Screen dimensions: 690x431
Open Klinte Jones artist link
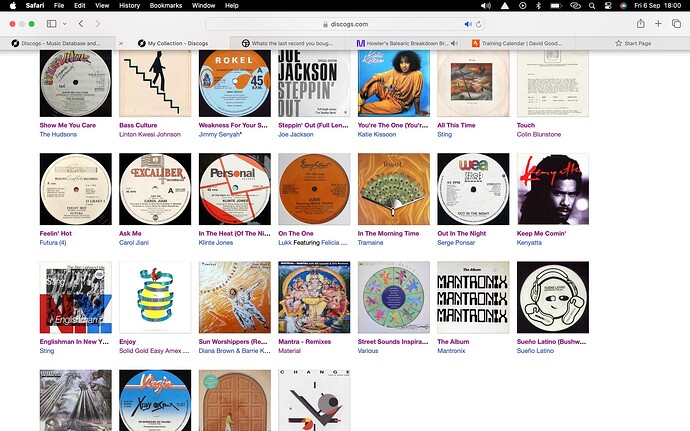click(216, 243)
